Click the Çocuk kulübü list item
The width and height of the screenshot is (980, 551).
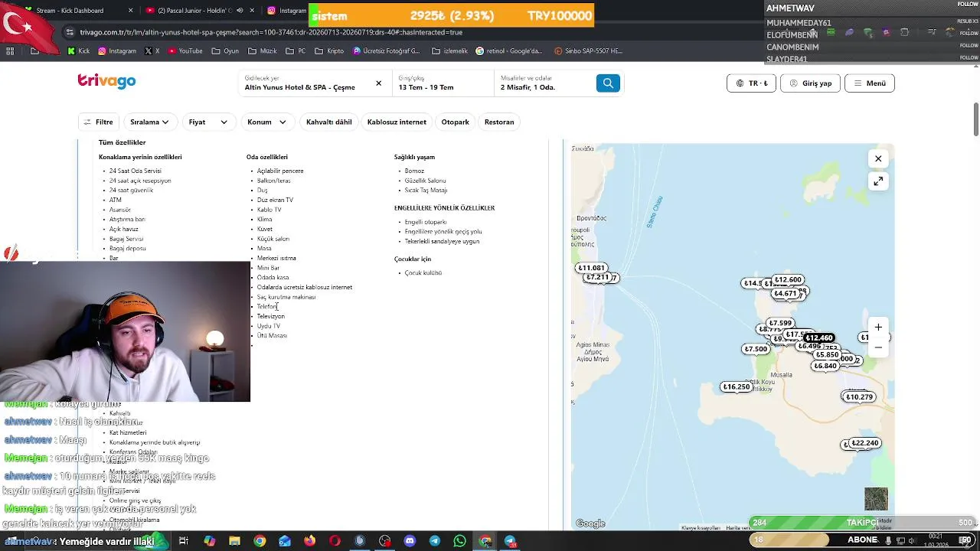[x=423, y=273]
